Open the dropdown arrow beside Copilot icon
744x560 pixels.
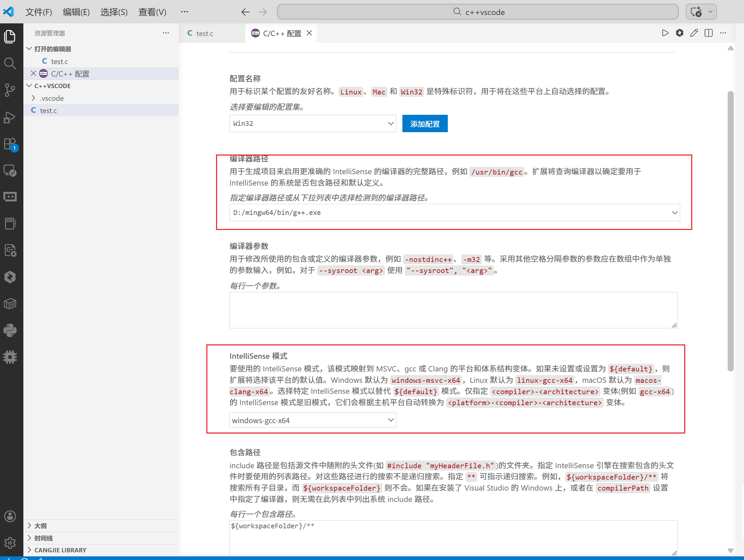pos(710,12)
